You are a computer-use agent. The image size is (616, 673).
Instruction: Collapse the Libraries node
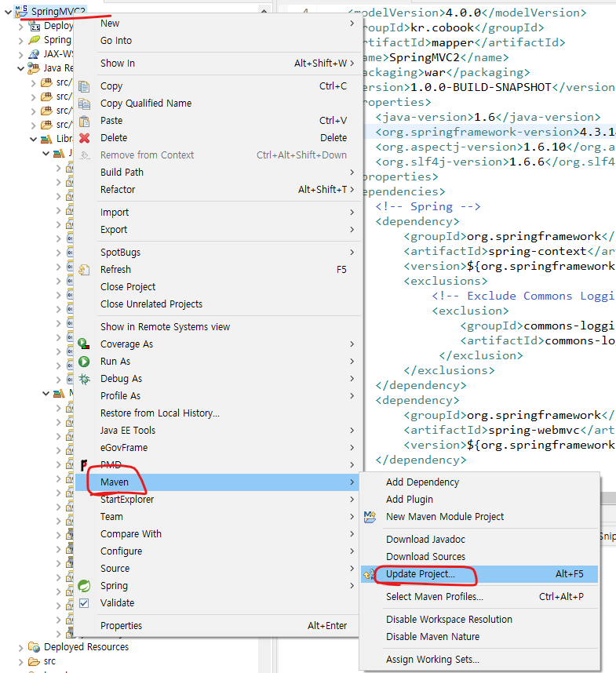tap(34, 139)
